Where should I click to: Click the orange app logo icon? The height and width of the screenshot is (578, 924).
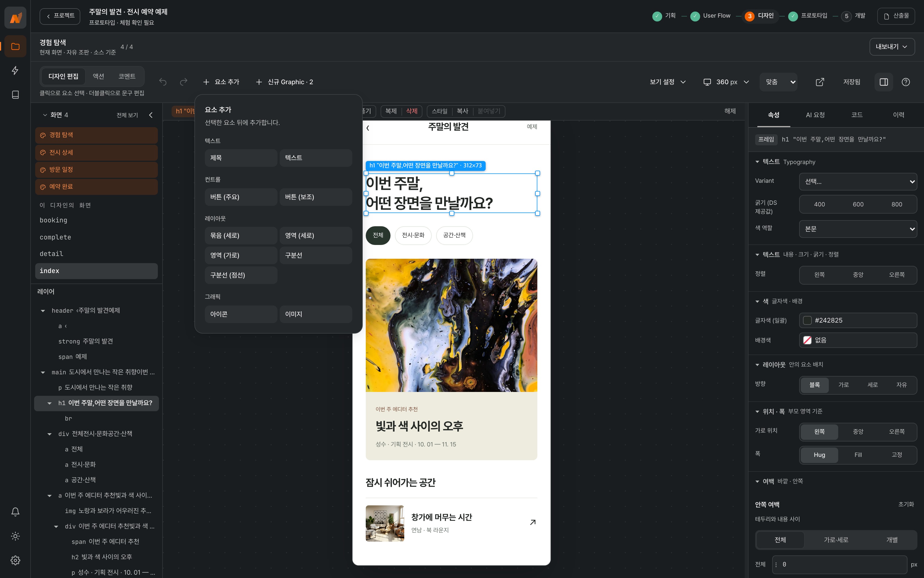pyautogui.click(x=15, y=18)
